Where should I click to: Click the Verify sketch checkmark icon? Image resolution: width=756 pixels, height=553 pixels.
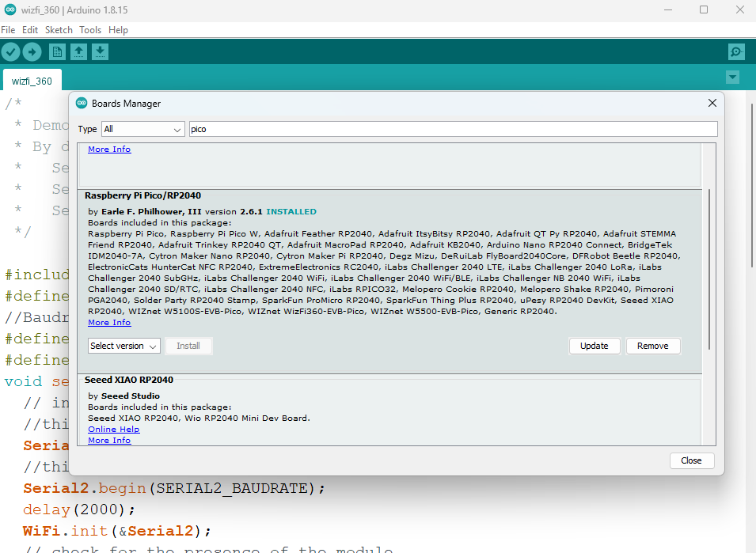coord(10,52)
